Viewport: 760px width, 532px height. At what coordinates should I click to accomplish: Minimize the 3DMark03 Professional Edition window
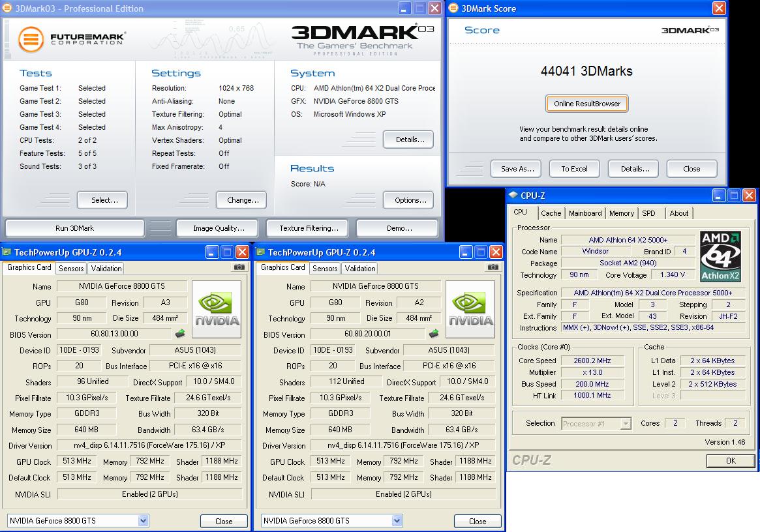pyautogui.click(x=404, y=8)
